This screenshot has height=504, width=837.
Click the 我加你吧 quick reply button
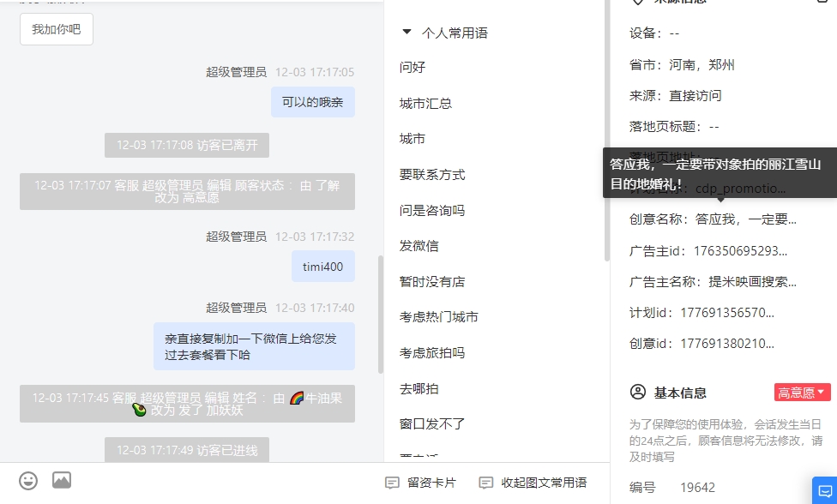pos(57,29)
